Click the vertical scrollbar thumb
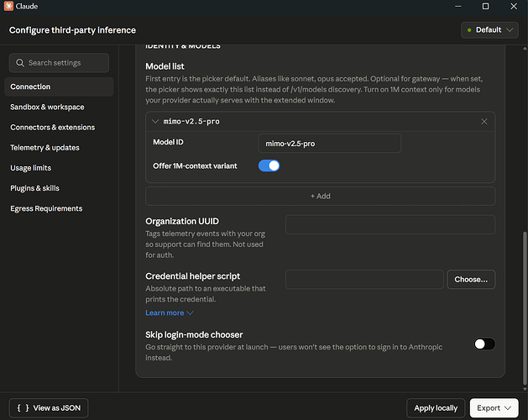Viewport: 528px width, 420px height. (525, 307)
